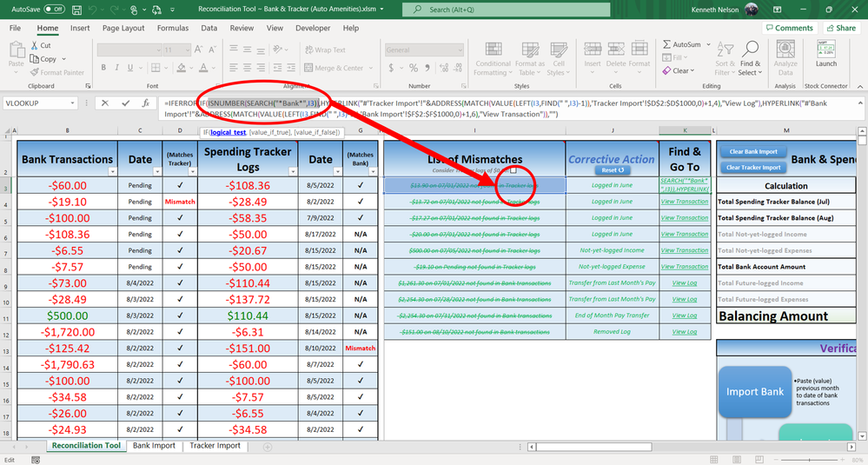Open Find & Select menu

click(x=750, y=59)
